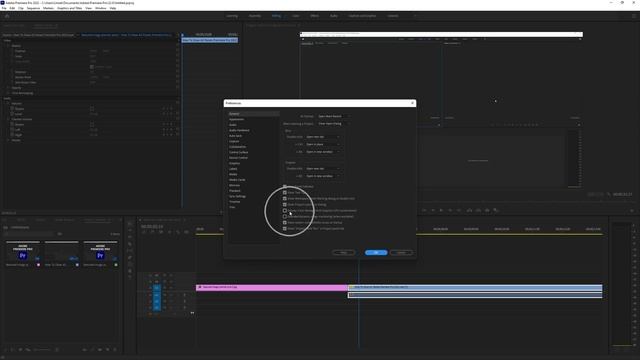
Task: Click OK in Preferences dialog
Action: tap(376, 253)
